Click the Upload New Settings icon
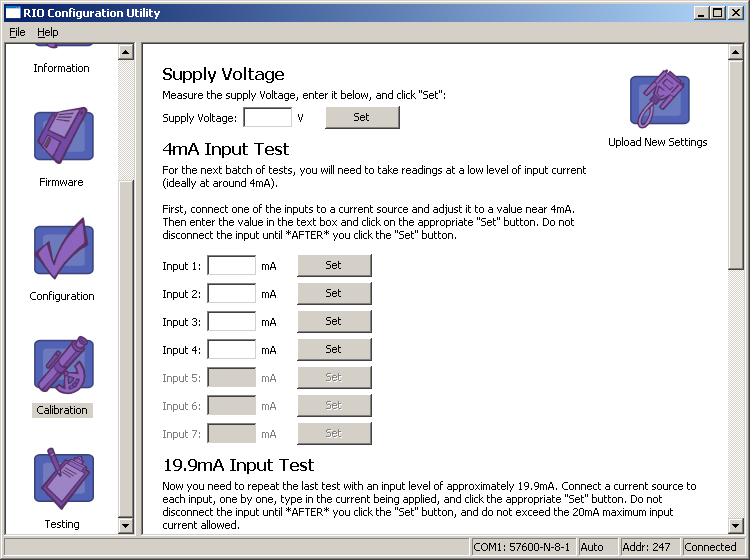 click(x=659, y=100)
